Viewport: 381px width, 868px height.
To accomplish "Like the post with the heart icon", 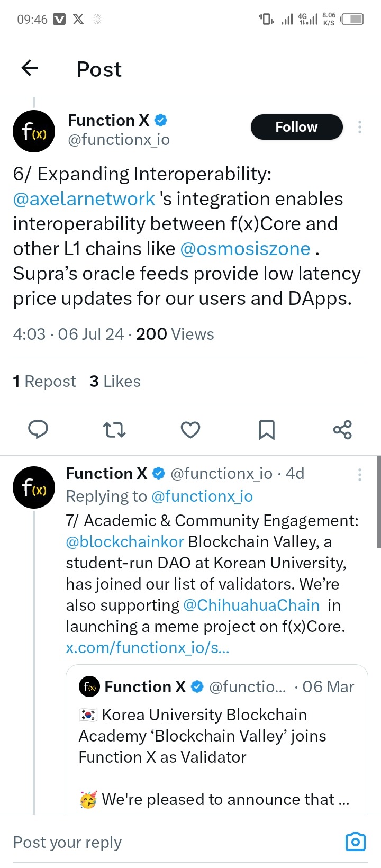I will (190, 430).
